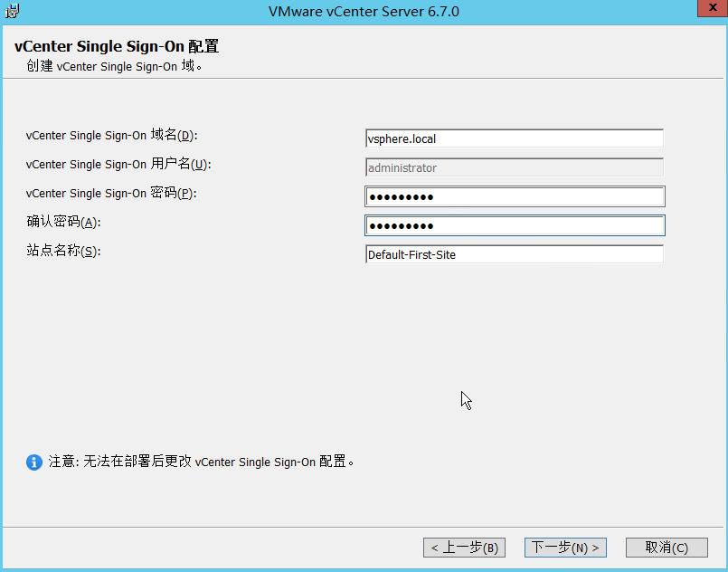Click the Default-First-Site site name field
Screen dimensions: 728x572
pos(515,254)
